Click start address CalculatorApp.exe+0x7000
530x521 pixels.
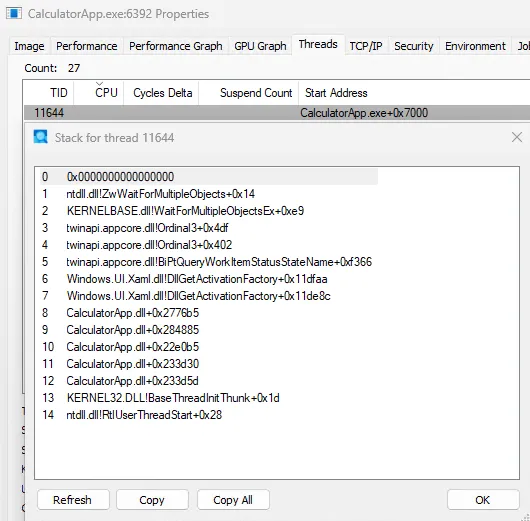(x=364, y=113)
